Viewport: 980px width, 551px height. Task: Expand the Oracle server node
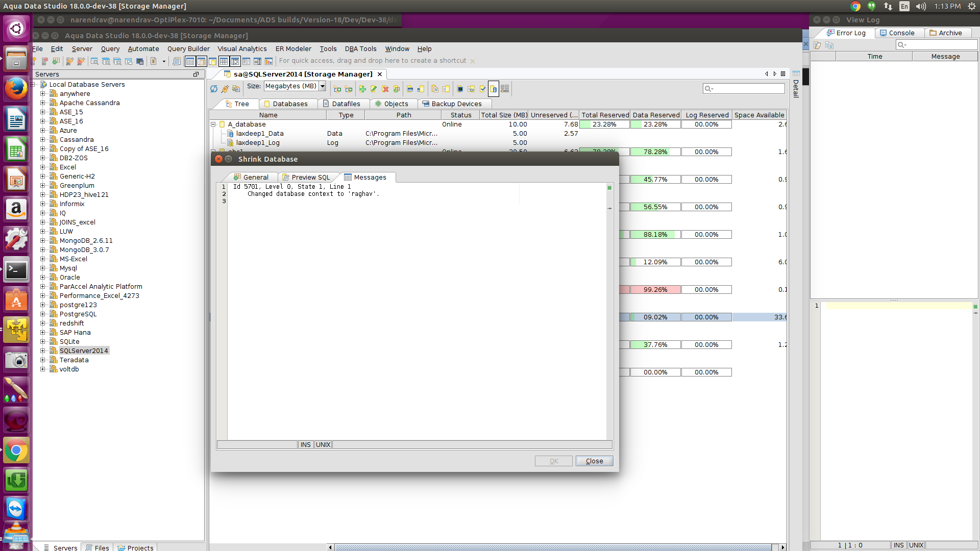[43, 278]
